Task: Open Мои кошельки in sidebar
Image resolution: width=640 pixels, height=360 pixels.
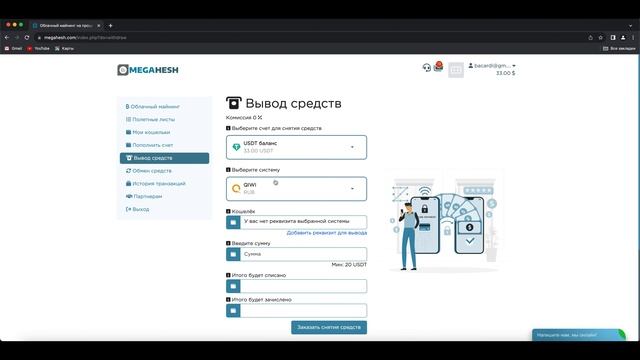Action: pos(148,132)
